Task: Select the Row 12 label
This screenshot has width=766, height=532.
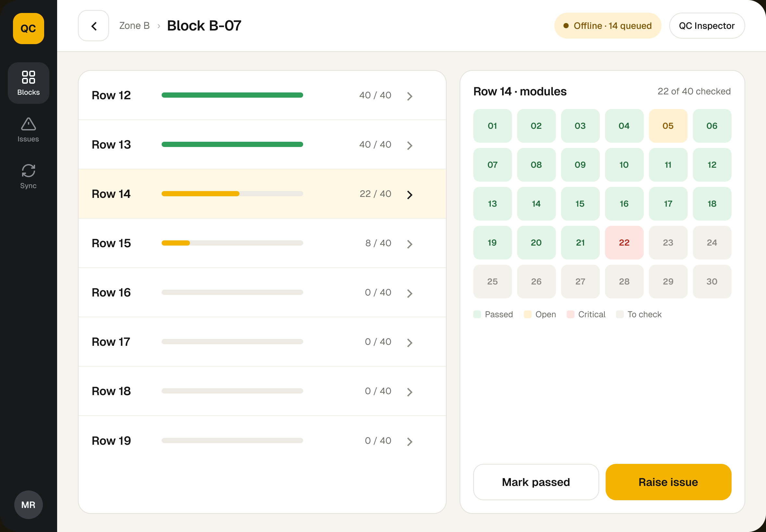Action: [x=111, y=95]
